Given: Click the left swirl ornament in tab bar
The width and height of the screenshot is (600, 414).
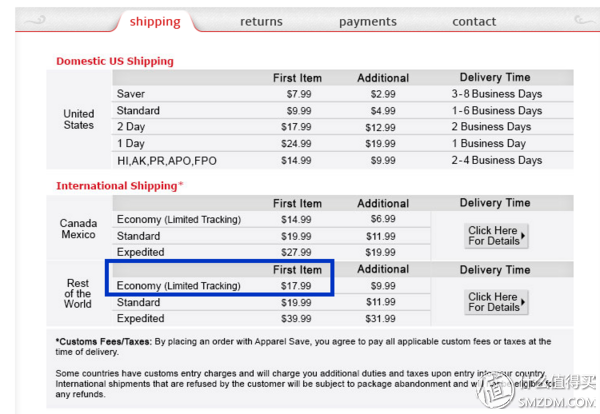Looking at the screenshot, I should 35,20.
